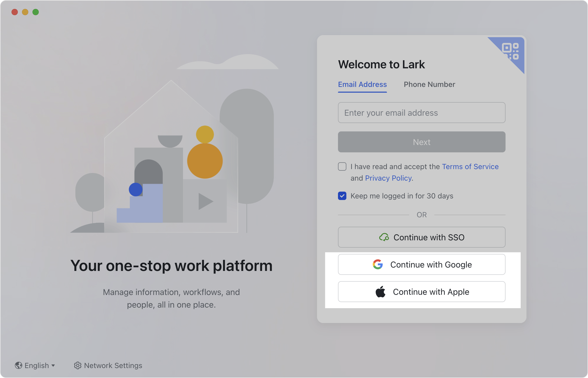
Task: Open the Privacy Policy link
Action: (388, 178)
